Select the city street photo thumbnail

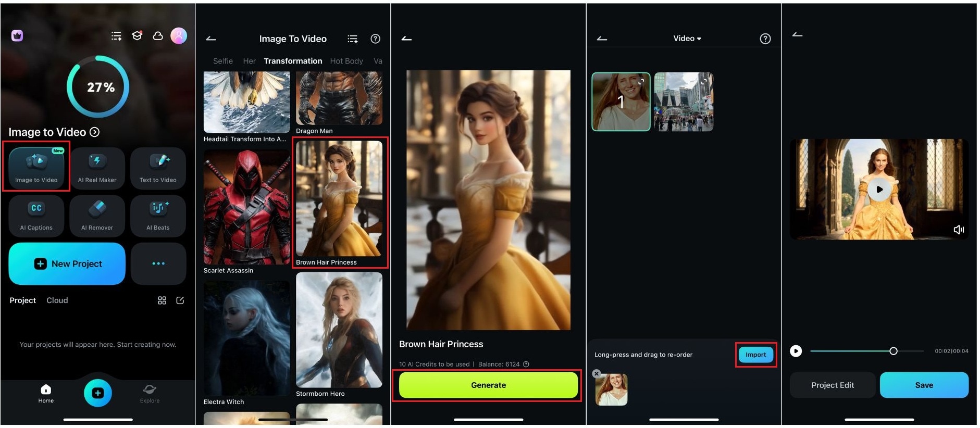pyautogui.click(x=684, y=102)
